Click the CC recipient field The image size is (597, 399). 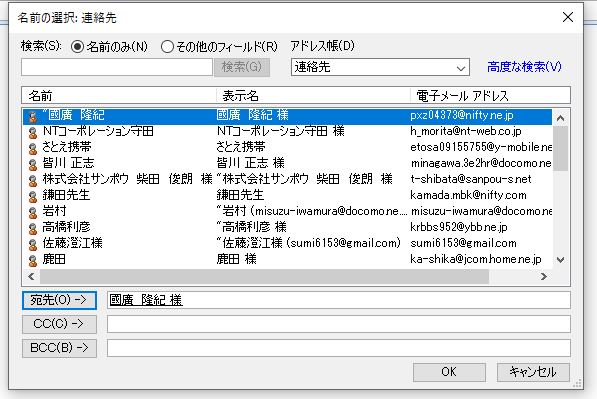click(x=338, y=324)
